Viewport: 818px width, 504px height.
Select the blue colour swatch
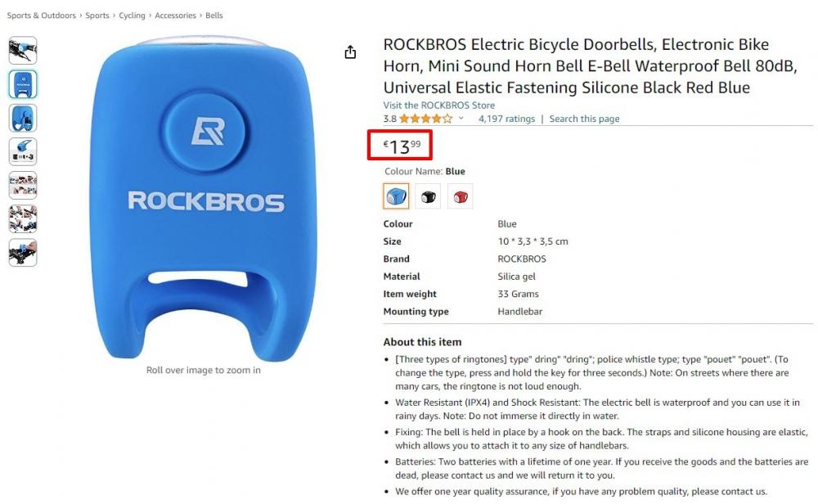(x=396, y=196)
